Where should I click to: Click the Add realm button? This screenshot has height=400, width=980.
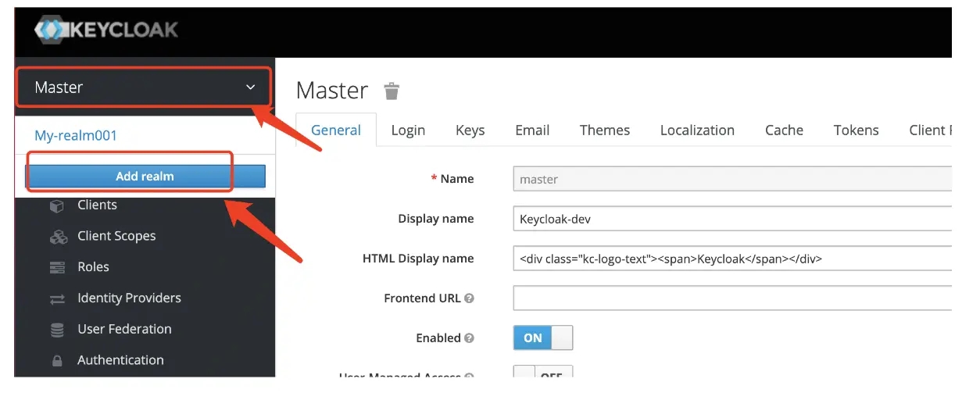(145, 177)
